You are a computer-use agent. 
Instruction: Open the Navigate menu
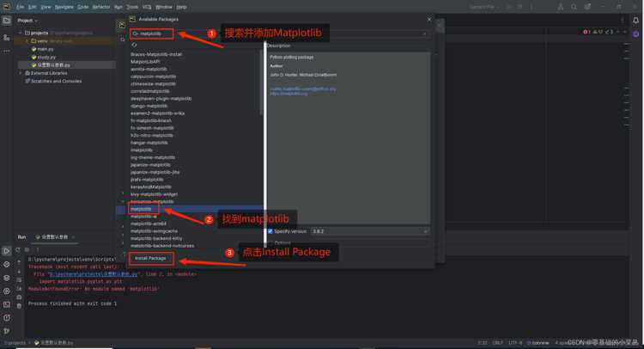[x=64, y=7]
